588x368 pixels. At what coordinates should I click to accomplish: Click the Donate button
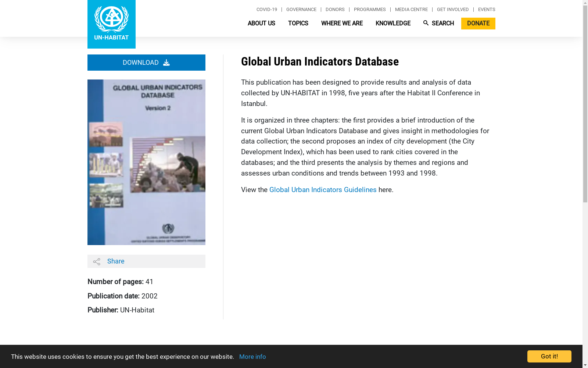tap(478, 24)
